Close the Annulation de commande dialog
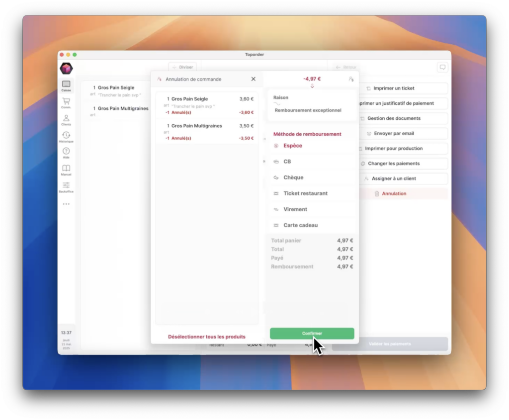Image resolution: width=509 pixels, height=420 pixels. tap(253, 79)
